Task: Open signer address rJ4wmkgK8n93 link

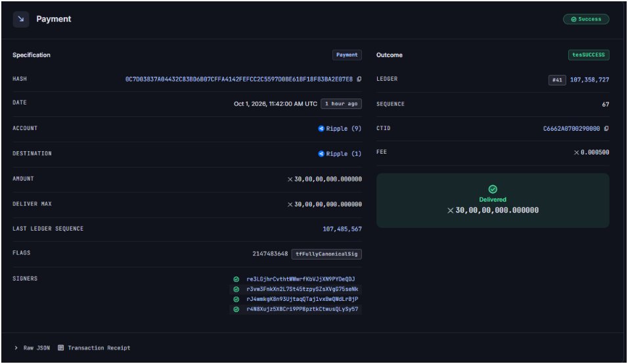Action: [x=302, y=299]
